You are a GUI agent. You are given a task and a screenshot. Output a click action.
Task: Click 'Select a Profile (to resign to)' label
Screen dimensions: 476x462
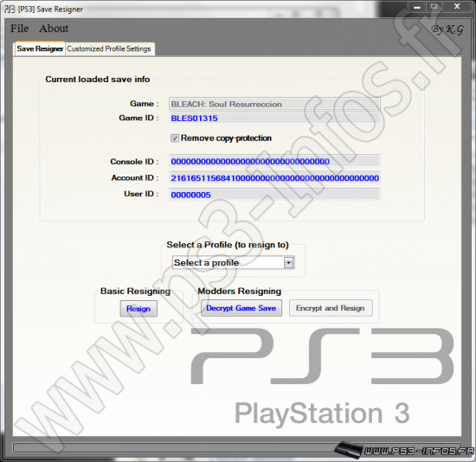point(228,245)
